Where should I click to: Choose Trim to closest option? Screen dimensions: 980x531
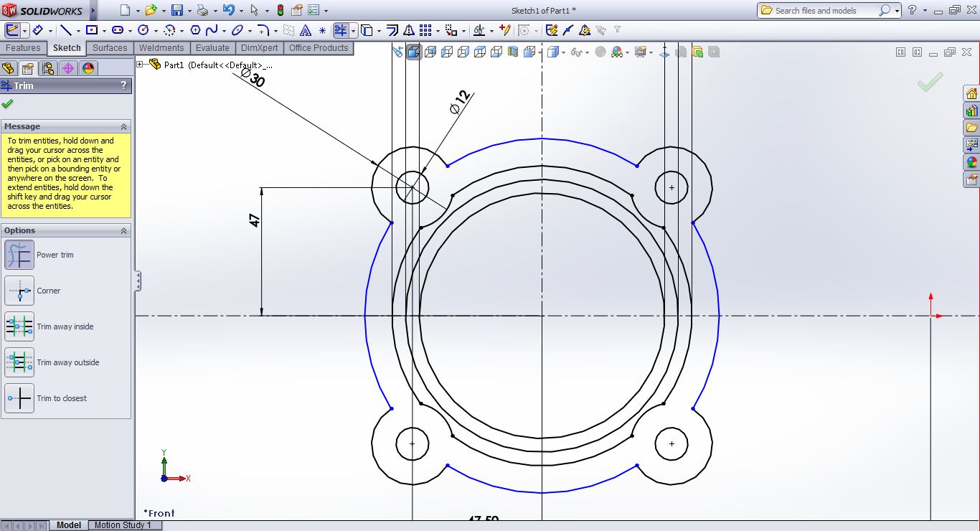19,398
